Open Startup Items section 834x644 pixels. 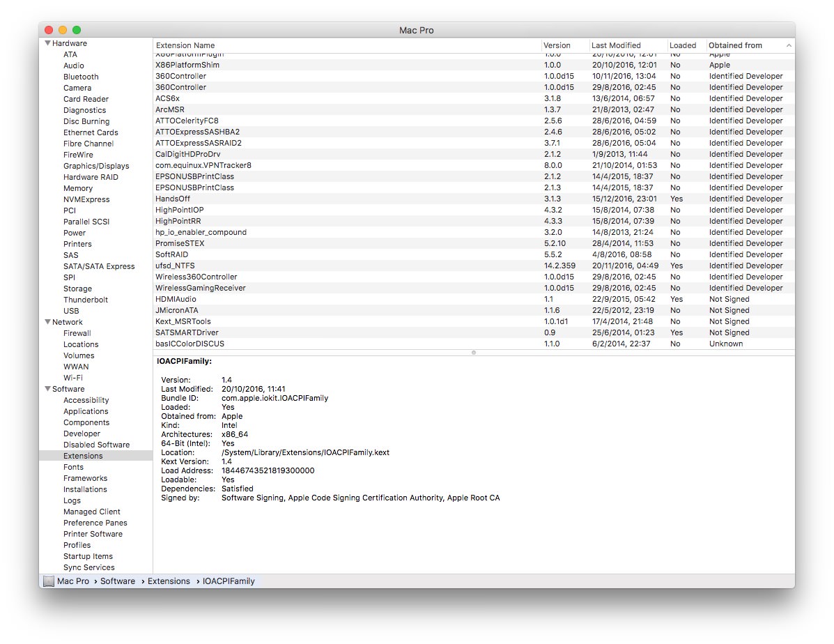[88, 557]
